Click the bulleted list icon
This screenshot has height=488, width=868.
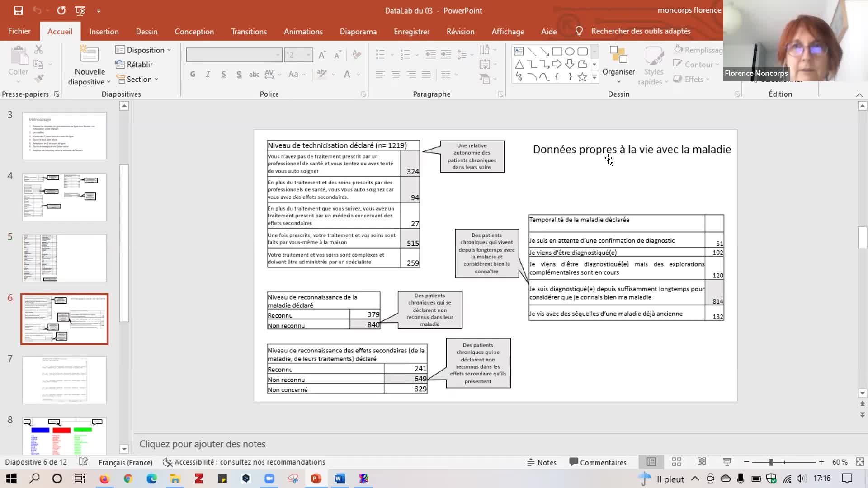click(380, 55)
